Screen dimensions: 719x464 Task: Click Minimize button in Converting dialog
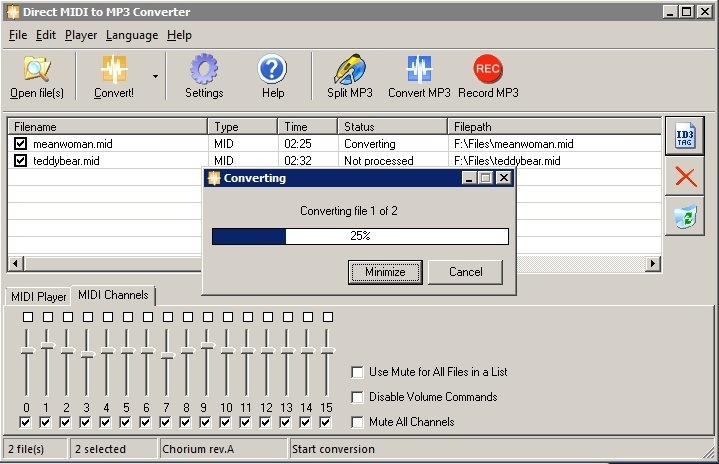click(385, 272)
